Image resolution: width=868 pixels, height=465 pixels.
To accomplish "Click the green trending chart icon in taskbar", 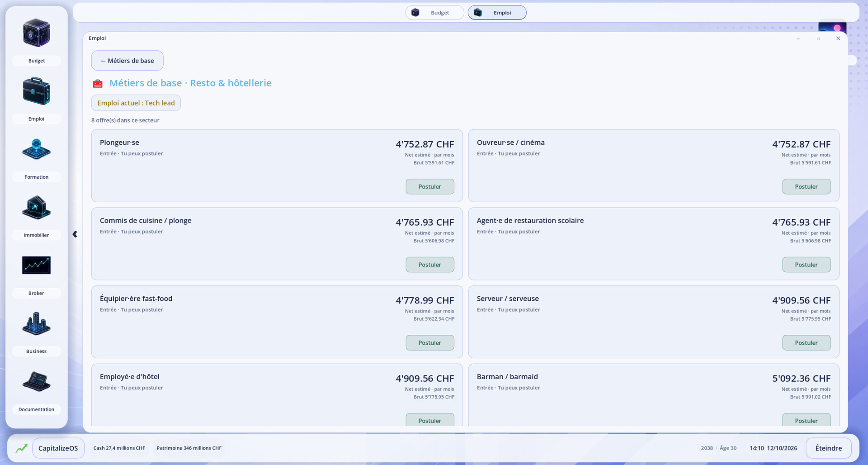I will (22, 448).
